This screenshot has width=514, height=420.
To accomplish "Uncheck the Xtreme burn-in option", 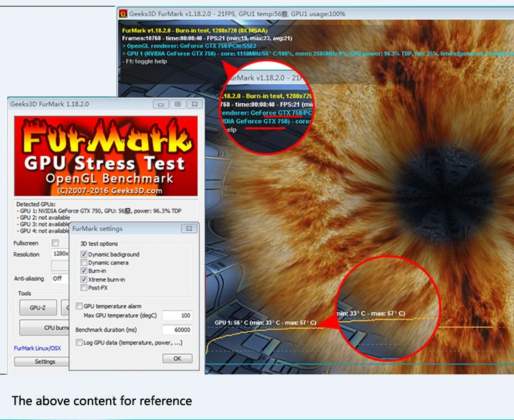I will click(x=83, y=280).
